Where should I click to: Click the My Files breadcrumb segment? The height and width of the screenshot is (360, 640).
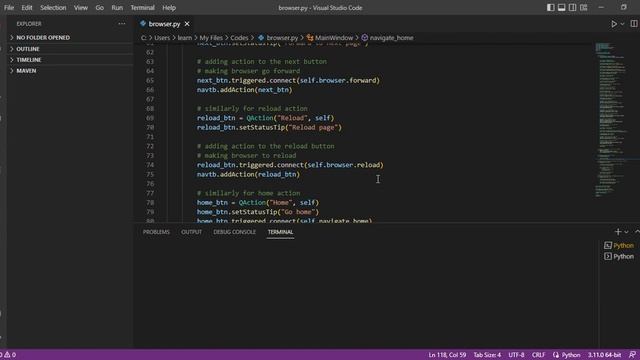pos(211,38)
